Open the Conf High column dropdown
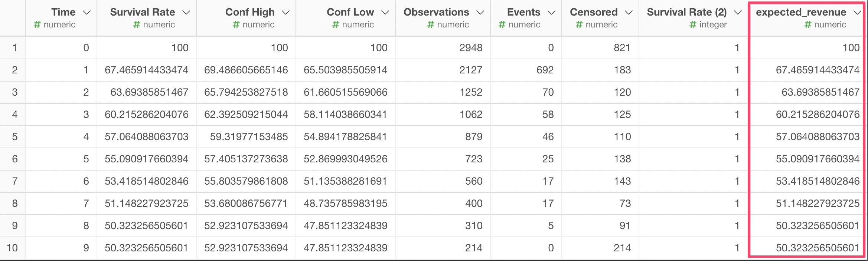868x261 pixels. [x=285, y=13]
